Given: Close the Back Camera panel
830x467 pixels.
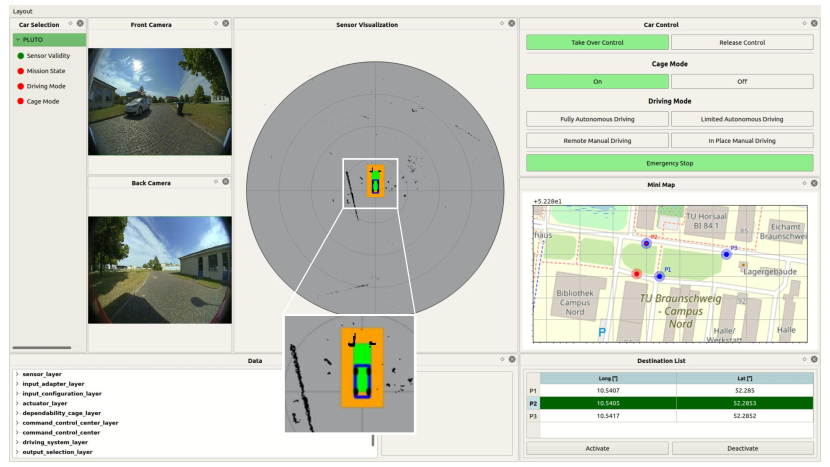Looking at the screenshot, I should click(225, 182).
